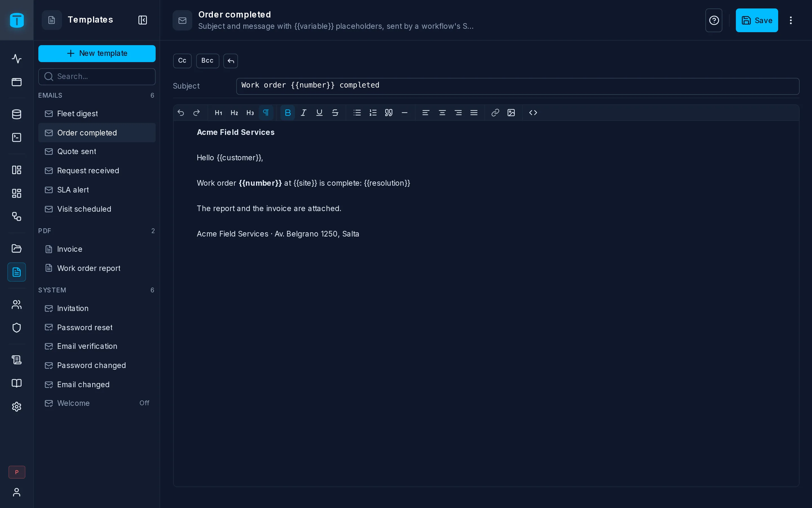The height and width of the screenshot is (508, 812).
Task: Open the Work order report template
Action: click(97, 268)
